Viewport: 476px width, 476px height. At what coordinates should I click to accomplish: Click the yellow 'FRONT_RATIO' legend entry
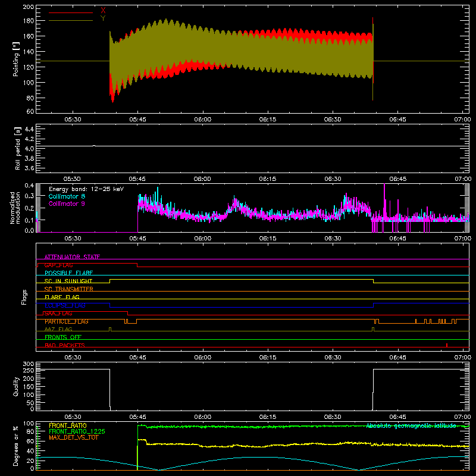click(x=68, y=425)
